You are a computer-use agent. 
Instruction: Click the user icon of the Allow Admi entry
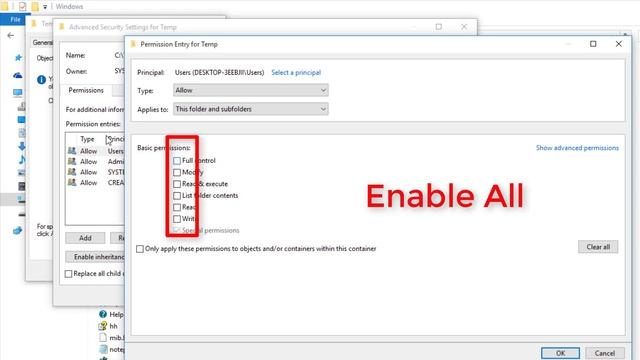[x=72, y=161]
